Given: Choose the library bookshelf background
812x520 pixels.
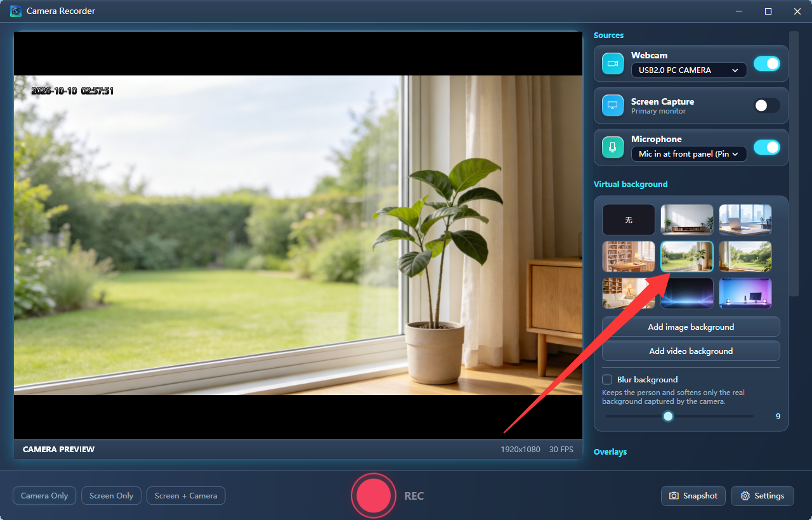Looking at the screenshot, I should coord(629,257).
